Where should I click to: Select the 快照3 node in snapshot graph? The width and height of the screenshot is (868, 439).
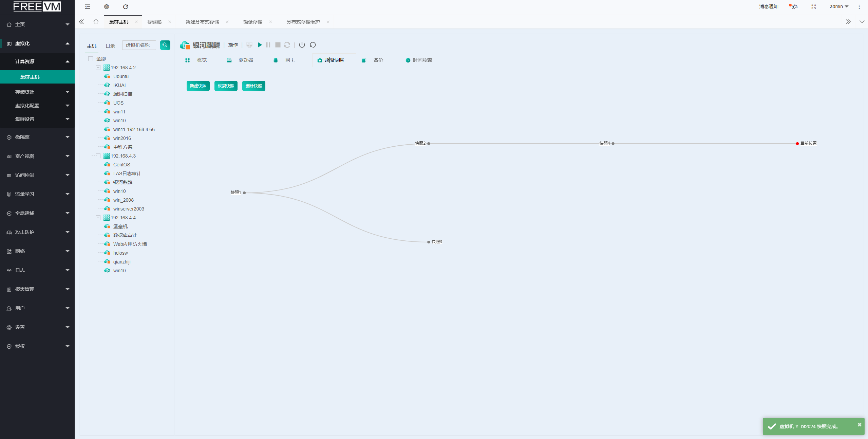pos(429,242)
